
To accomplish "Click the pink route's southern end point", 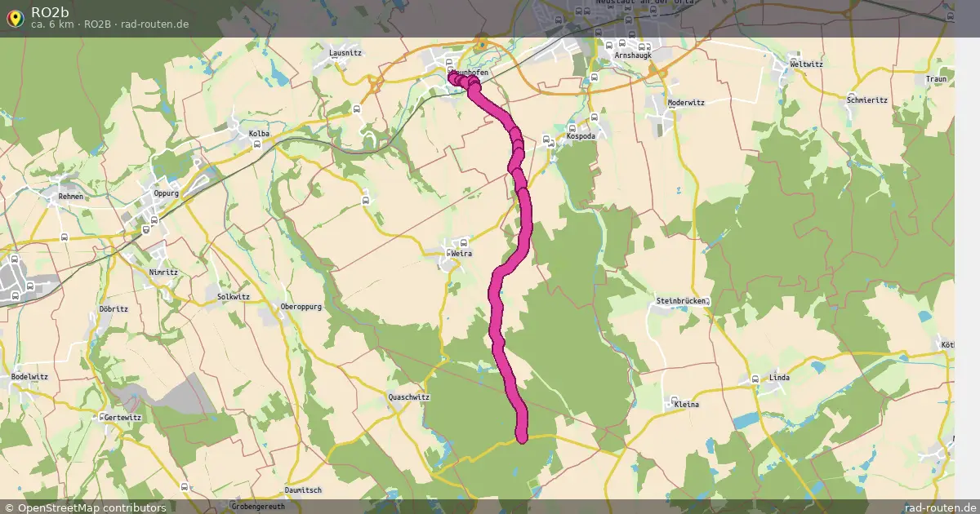I will (x=523, y=436).
